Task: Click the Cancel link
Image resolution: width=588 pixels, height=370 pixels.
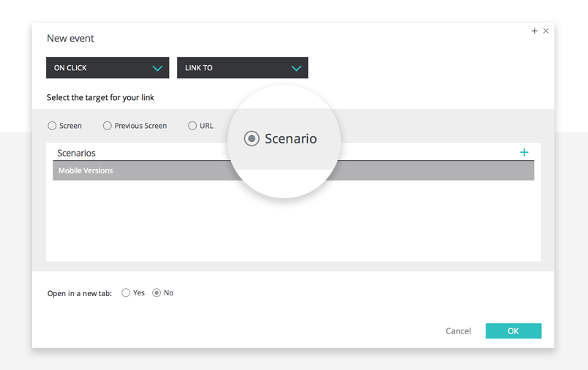Action: pos(459,331)
